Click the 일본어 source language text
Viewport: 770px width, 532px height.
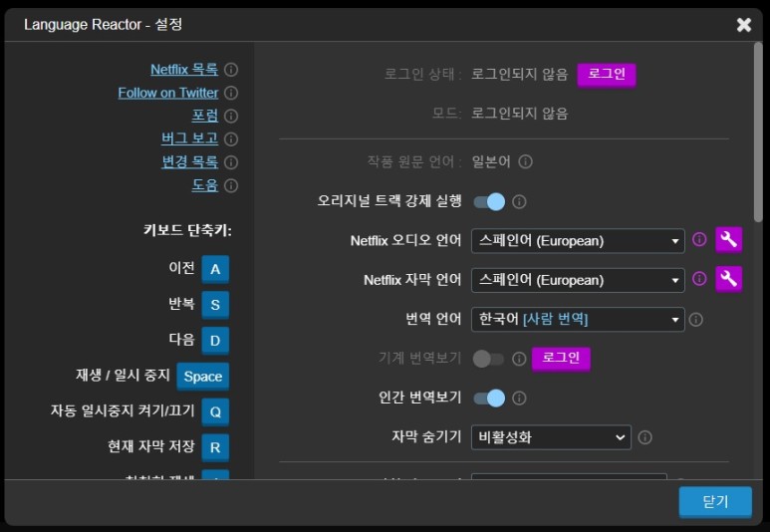pos(491,161)
